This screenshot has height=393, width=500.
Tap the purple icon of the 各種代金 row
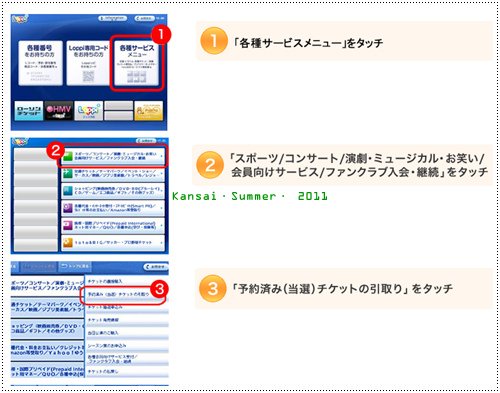tap(68, 208)
